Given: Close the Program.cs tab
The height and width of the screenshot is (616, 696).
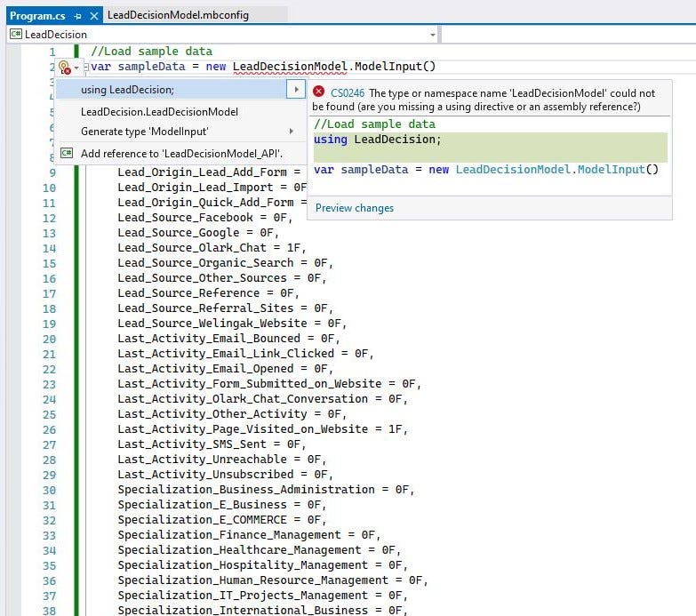Looking at the screenshot, I should (94, 15).
